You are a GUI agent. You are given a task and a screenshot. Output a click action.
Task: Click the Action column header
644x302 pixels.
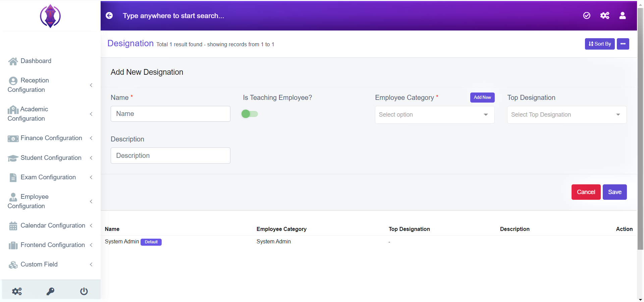[624, 229]
